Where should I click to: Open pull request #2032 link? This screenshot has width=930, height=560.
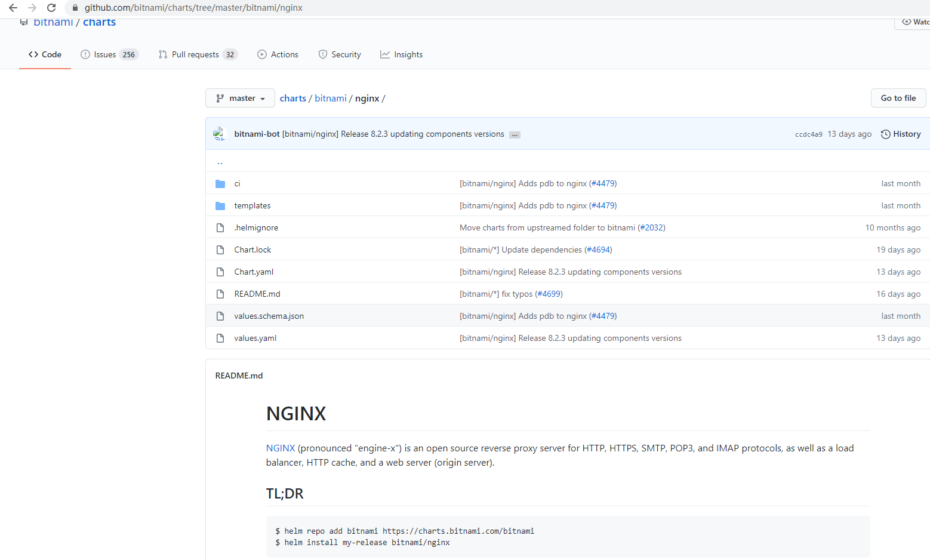[x=651, y=227]
